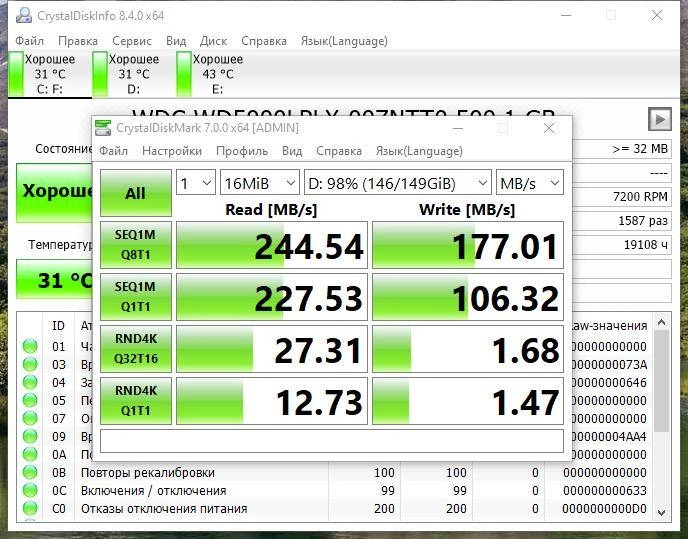Viewport: 688px width, 539px height.
Task: Open CrystalDiskMark Файл menu
Action: pyautogui.click(x=113, y=151)
